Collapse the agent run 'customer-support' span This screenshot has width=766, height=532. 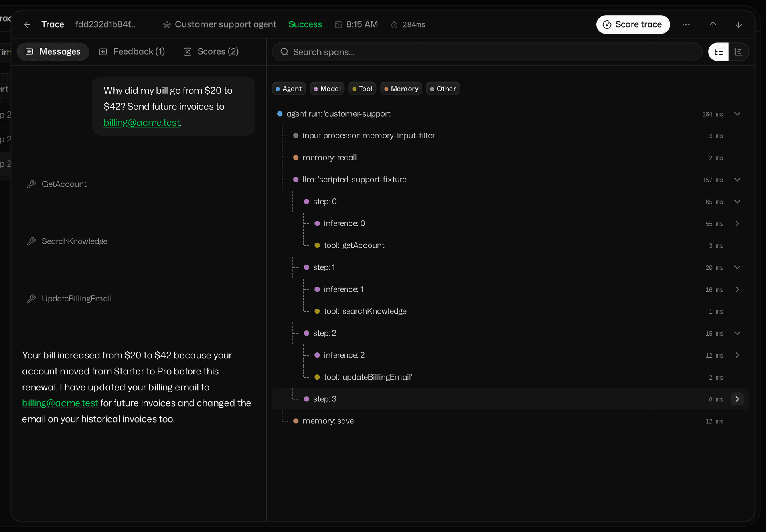(737, 114)
